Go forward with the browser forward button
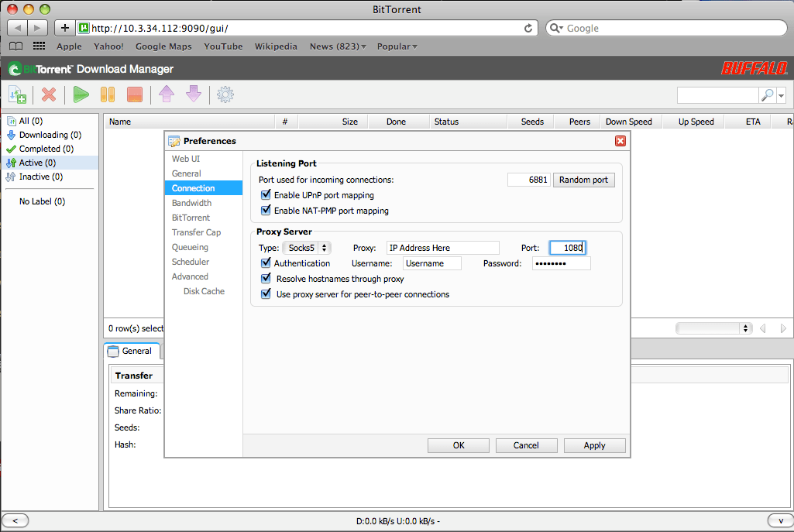The image size is (794, 532). tap(37, 28)
